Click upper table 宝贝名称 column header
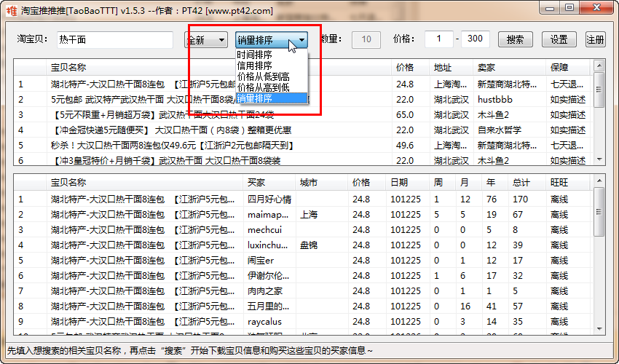The height and width of the screenshot is (364, 619). coord(219,68)
